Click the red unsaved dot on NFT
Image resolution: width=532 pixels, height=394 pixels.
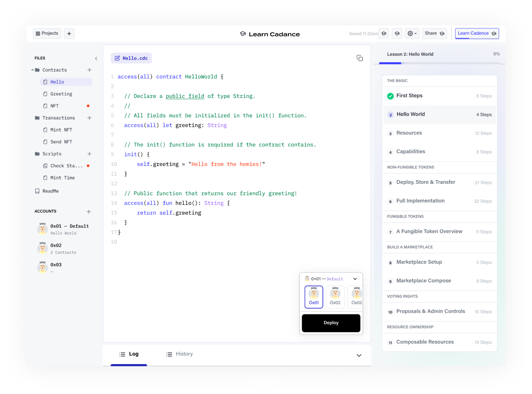(88, 106)
